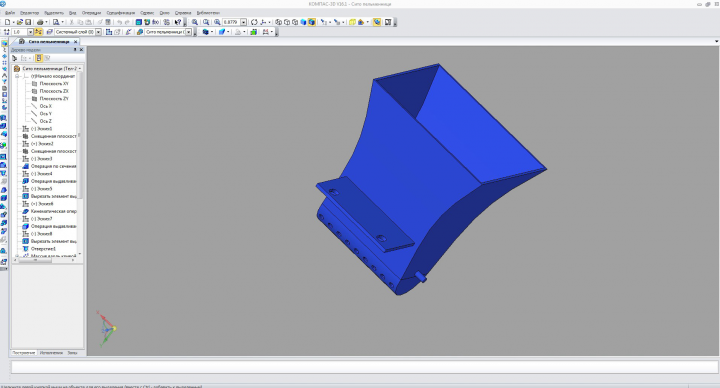Toggle the highlighted perspective view button
Viewport: 720px width, 388px height.
(x=377, y=22)
